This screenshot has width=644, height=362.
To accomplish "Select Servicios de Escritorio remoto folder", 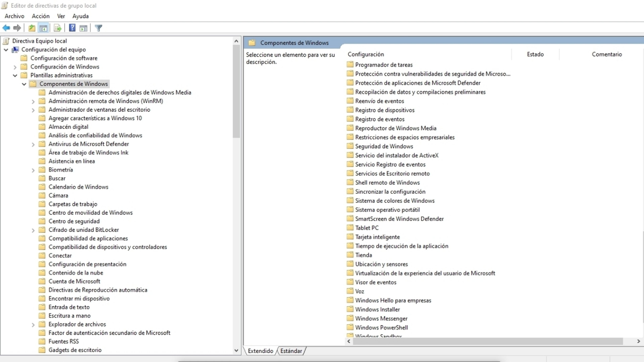I will pyautogui.click(x=392, y=173).
